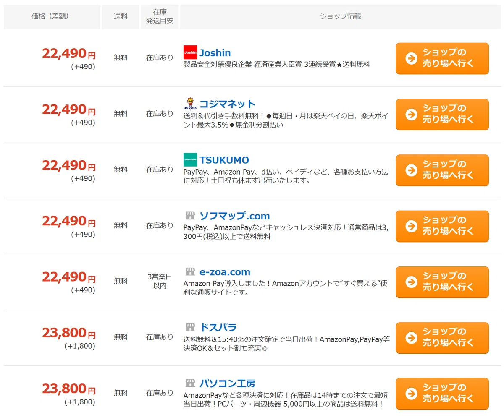Click the 22,490円 price in コジマネット row
This screenshot has height=420, width=504.
tap(69, 110)
